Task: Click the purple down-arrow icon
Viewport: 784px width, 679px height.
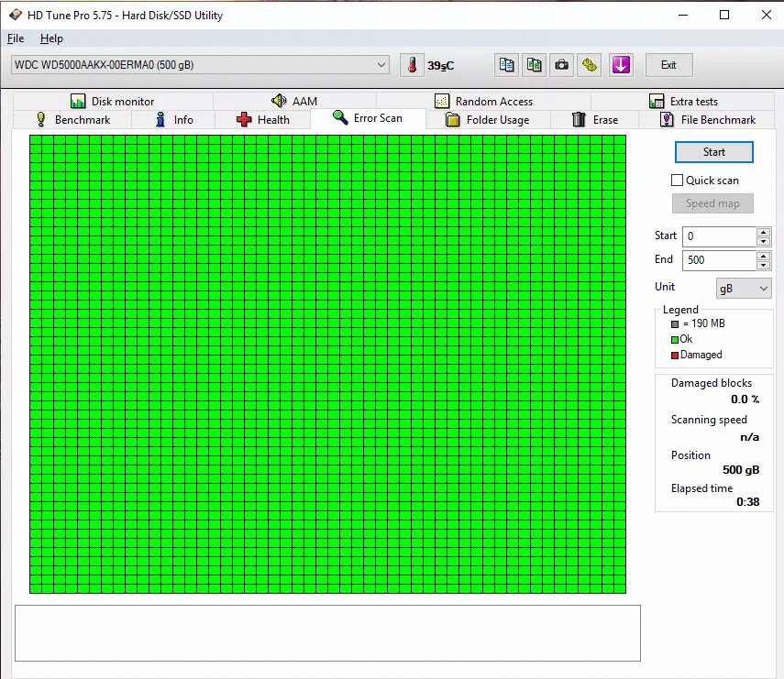Action: point(621,65)
